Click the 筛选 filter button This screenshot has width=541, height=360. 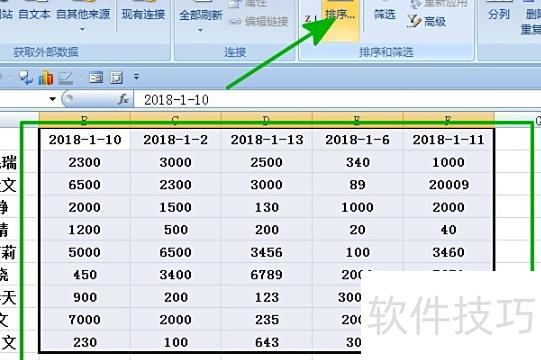pyautogui.click(x=384, y=14)
